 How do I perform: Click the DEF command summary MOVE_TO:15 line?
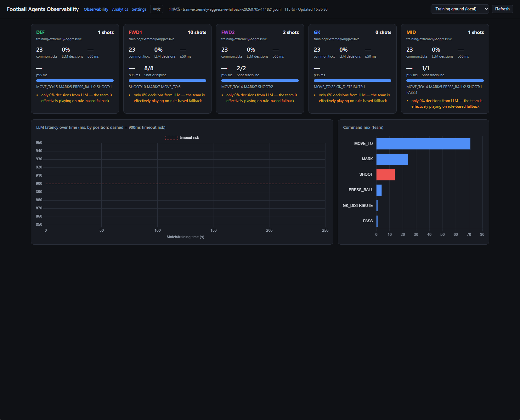(74, 87)
